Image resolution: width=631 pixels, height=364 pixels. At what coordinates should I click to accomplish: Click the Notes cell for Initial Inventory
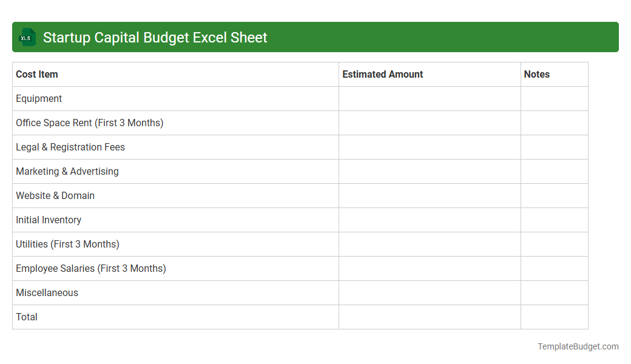click(x=554, y=220)
